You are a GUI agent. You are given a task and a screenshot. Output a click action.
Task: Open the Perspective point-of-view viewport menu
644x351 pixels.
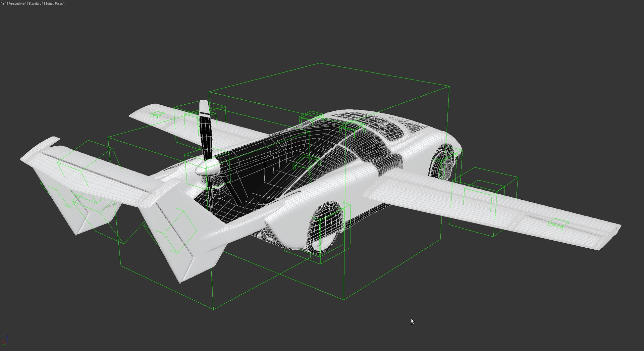(16, 4)
